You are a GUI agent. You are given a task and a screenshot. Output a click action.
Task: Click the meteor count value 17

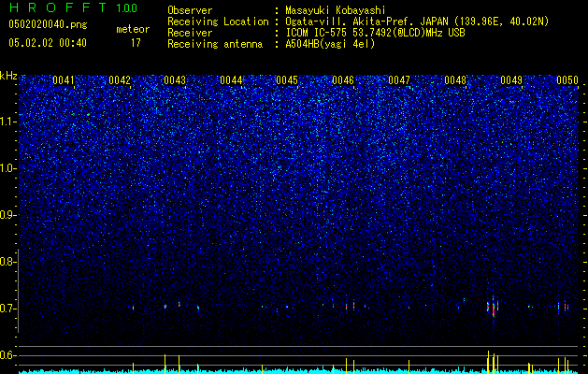pyautogui.click(x=136, y=43)
